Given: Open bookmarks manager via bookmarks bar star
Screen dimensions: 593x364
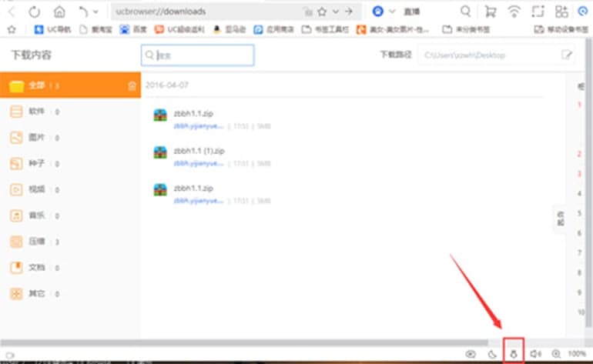Looking at the screenshot, I should point(12,29).
